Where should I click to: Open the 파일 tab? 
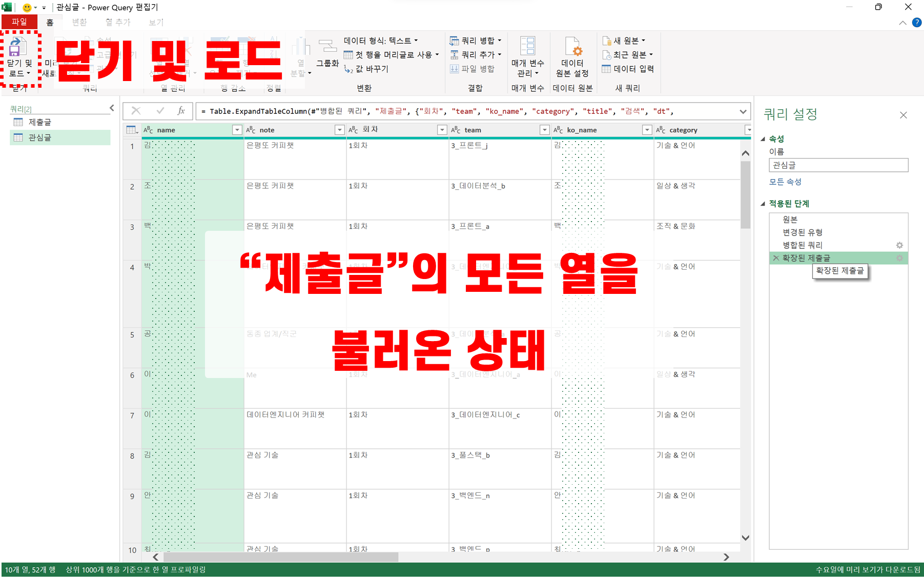(19, 22)
